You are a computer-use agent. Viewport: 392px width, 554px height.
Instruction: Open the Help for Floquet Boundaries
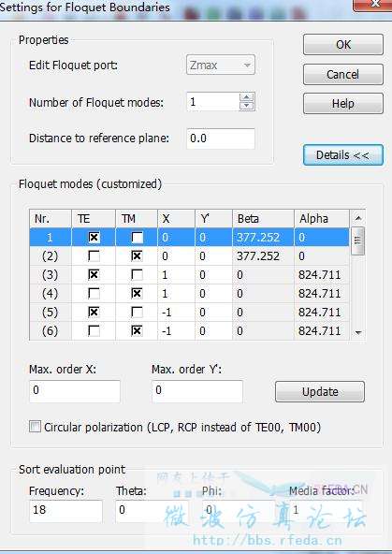pyautogui.click(x=343, y=104)
